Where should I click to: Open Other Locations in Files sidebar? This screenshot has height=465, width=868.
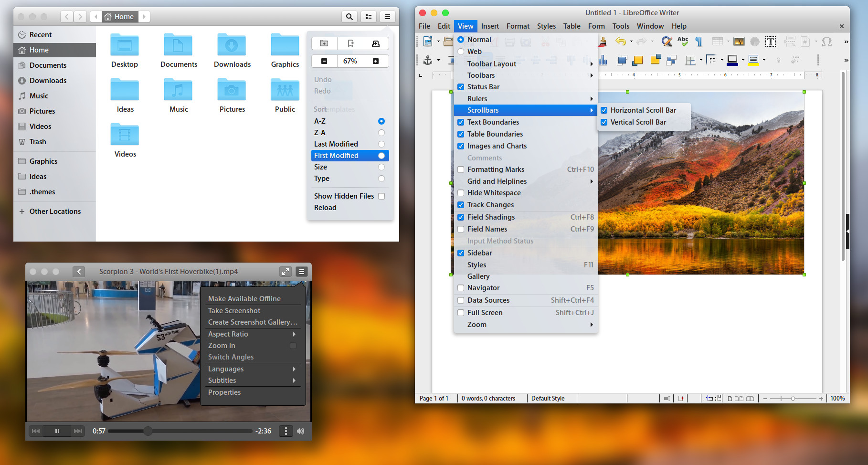coord(55,211)
